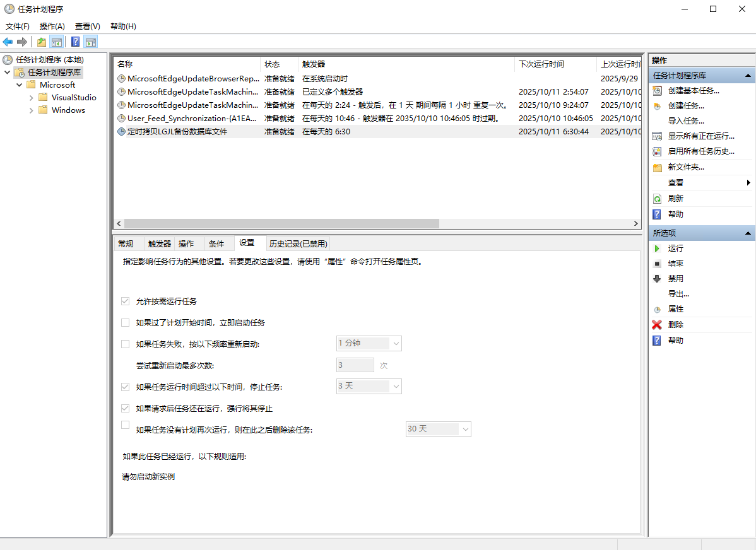Screen dimensions: 756x550
Task: Toggle 如果任务运行时间超过 stop checkbox
Action: (x=126, y=387)
